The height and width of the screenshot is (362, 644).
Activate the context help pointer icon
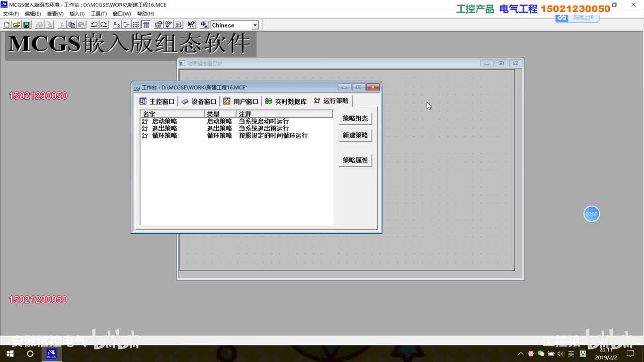(x=191, y=25)
